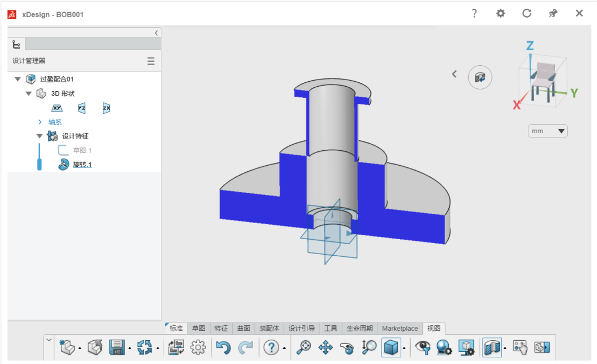Image resolution: width=597 pixels, height=364 pixels.
Task: Collapse the left panel with the chevron
Action: pyautogui.click(x=156, y=33)
